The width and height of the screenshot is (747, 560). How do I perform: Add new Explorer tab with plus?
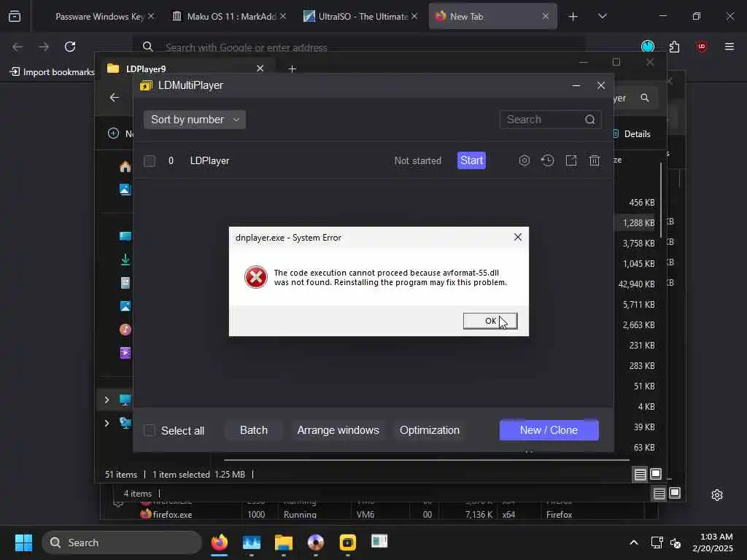(x=293, y=69)
